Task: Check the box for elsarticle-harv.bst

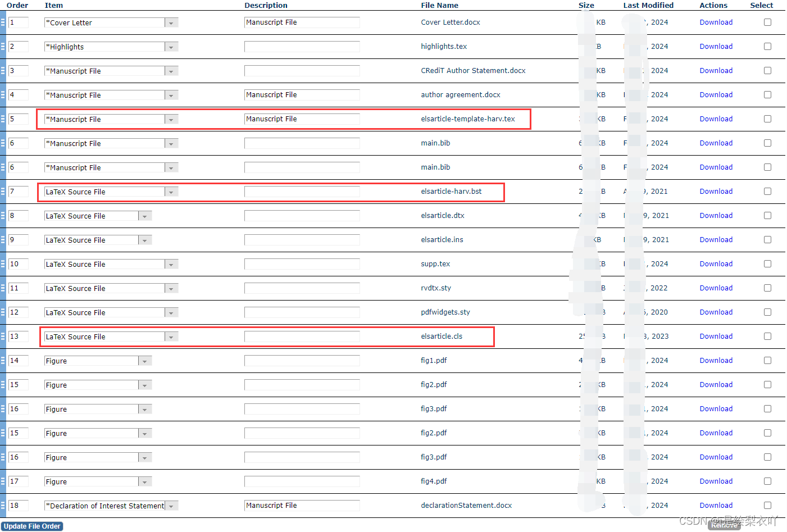Action: 767,192
